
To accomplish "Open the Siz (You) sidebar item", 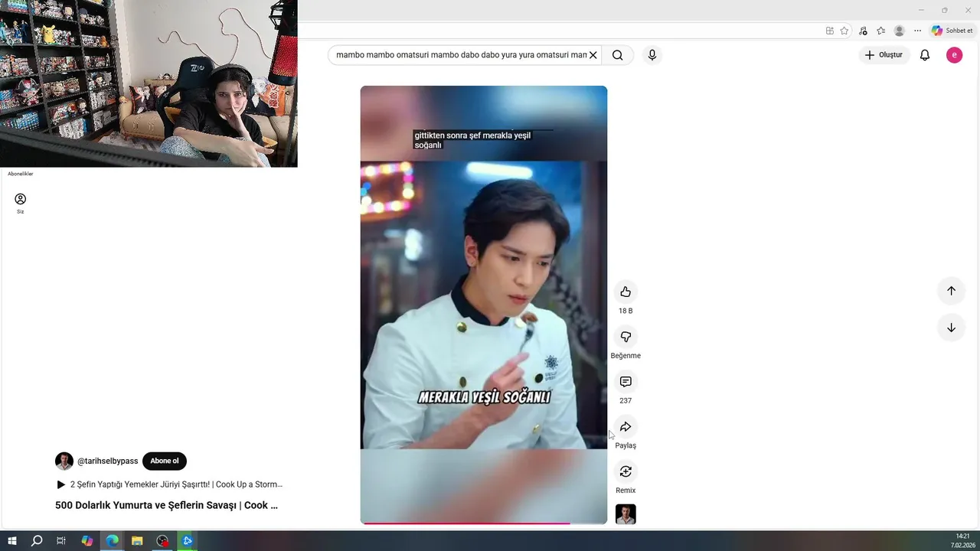I will pyautogui.click(x=21, y=203).
